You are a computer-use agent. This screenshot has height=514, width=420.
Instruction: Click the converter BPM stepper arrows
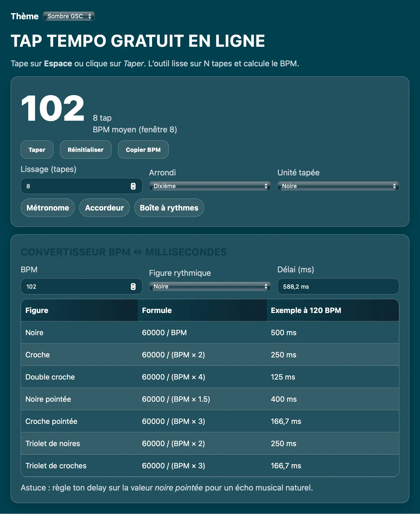point(133,287)
